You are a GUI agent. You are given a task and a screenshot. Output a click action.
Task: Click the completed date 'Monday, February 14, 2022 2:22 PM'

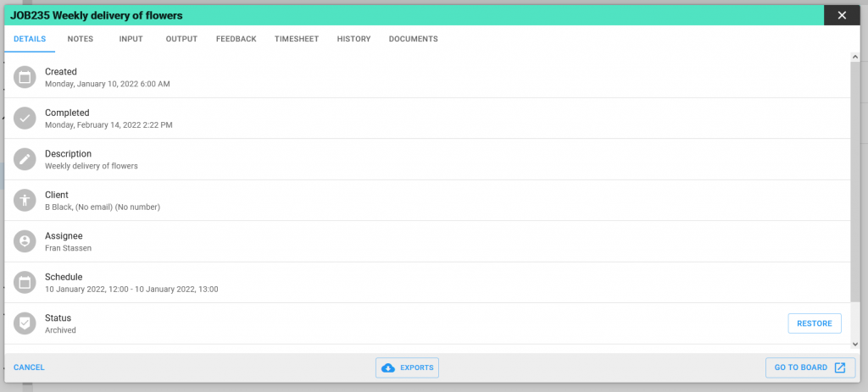(x=108, y=125)
